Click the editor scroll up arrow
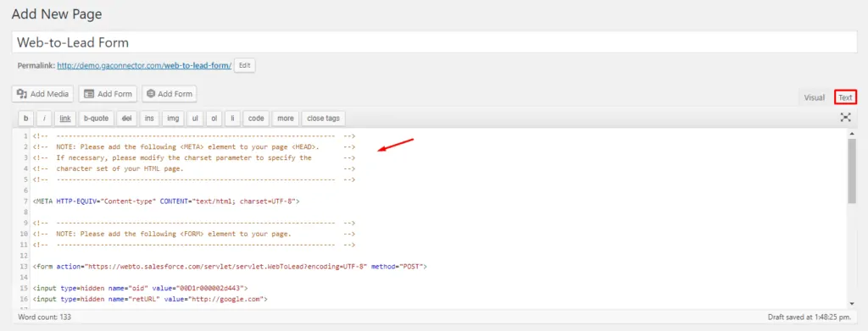Screen dimensions: 868x331 pos(851,134)
